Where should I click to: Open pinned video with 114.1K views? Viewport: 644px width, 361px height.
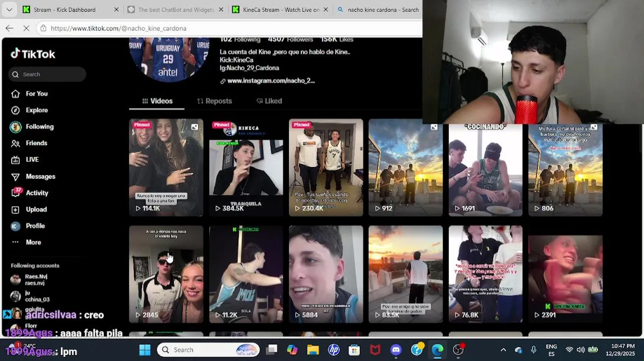[166, 167]
